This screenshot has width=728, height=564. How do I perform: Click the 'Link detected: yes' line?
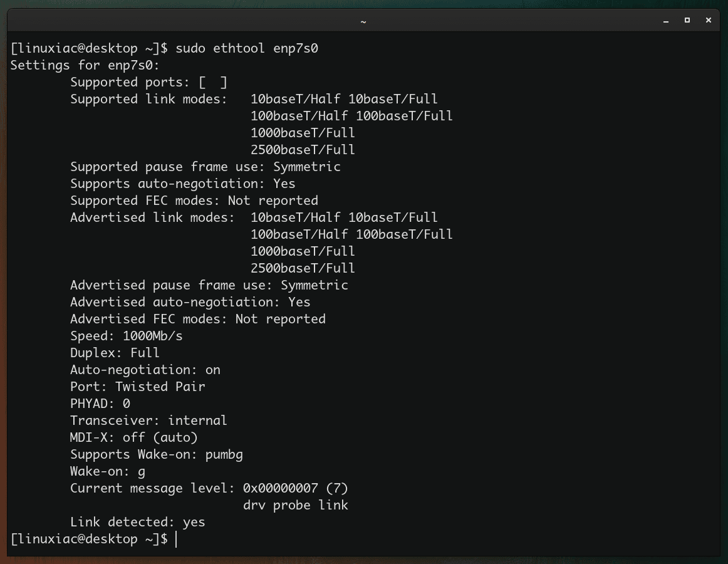[x=138, y=521]
